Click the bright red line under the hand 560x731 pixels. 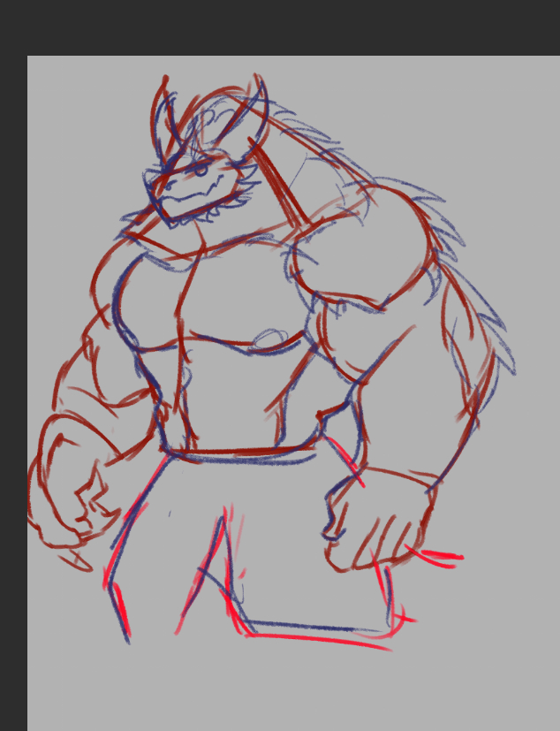(x=440, y=557)
